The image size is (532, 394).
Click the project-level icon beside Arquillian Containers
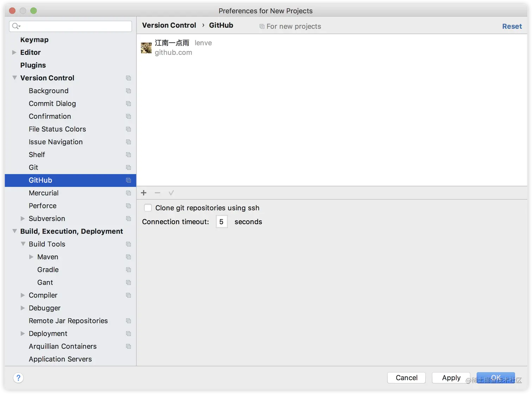(128, 346)
